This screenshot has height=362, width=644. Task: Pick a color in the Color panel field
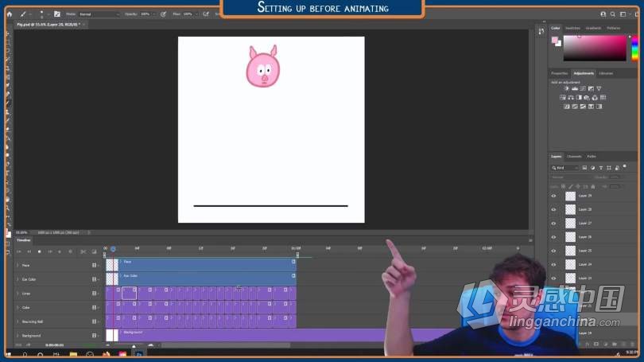point(595,48)
